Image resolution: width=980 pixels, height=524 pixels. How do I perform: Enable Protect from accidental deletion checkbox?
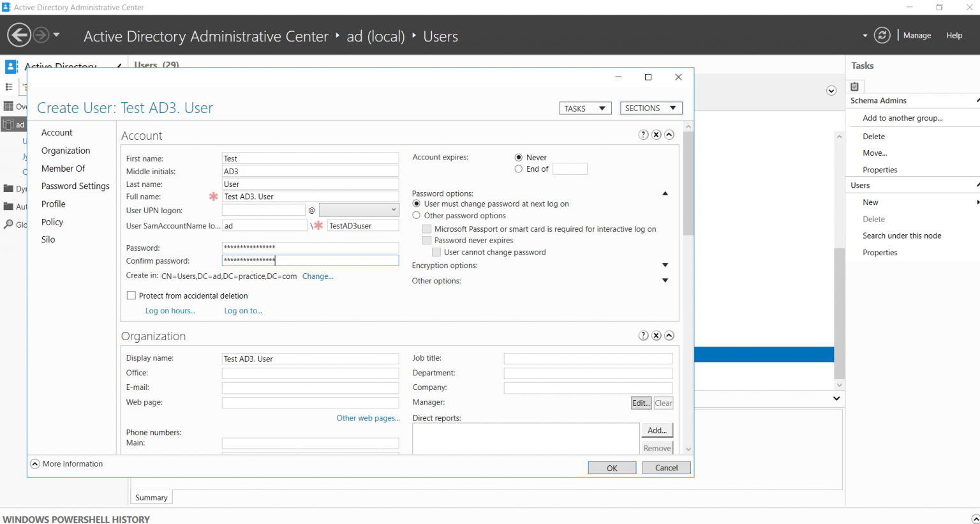pyautogui.click(x=131, y=296)
